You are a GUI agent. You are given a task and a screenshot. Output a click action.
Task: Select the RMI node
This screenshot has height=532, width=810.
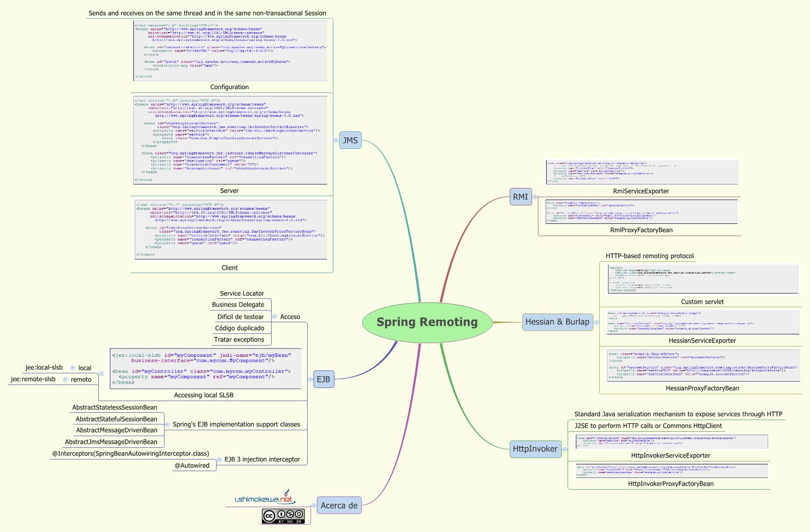point(520,198)
